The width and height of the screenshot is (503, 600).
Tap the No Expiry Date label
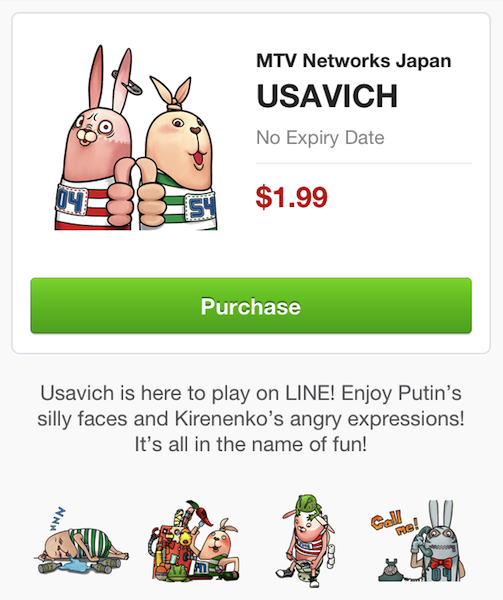(x=320, y=138)
